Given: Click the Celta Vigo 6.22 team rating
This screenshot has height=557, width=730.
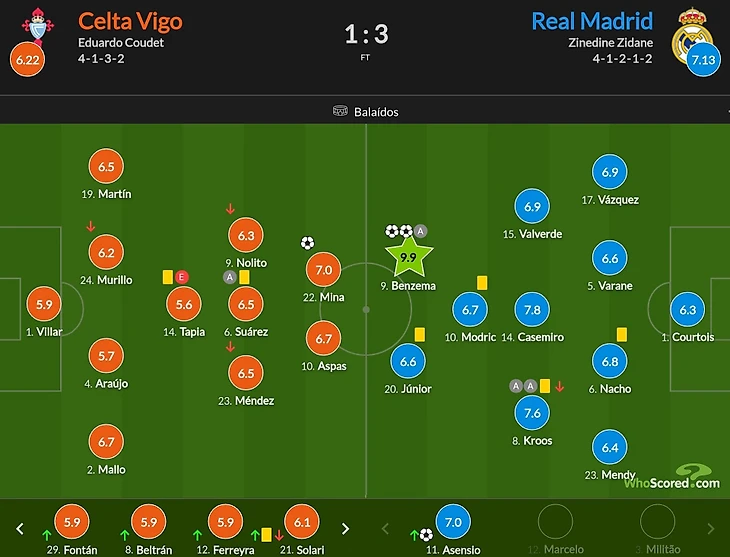Looking at the screenshot, I should [x=27, y=60].
